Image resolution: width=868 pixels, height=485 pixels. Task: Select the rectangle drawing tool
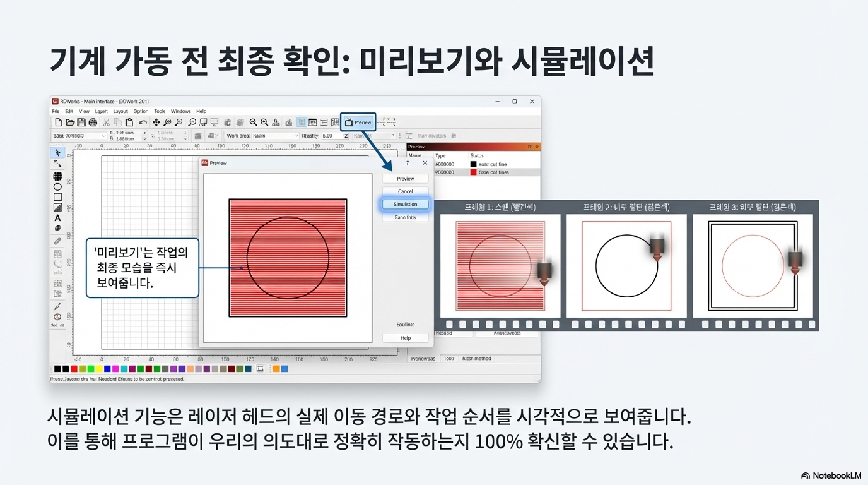pos(58,197)
